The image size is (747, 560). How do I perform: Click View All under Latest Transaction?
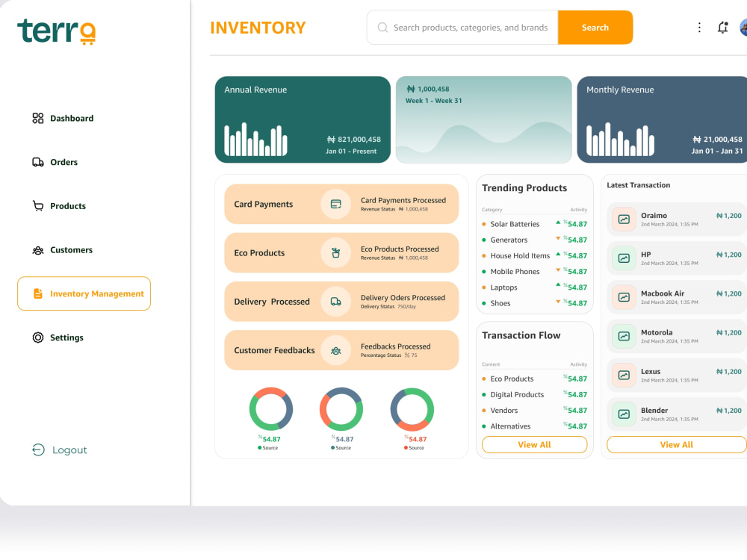677,444
